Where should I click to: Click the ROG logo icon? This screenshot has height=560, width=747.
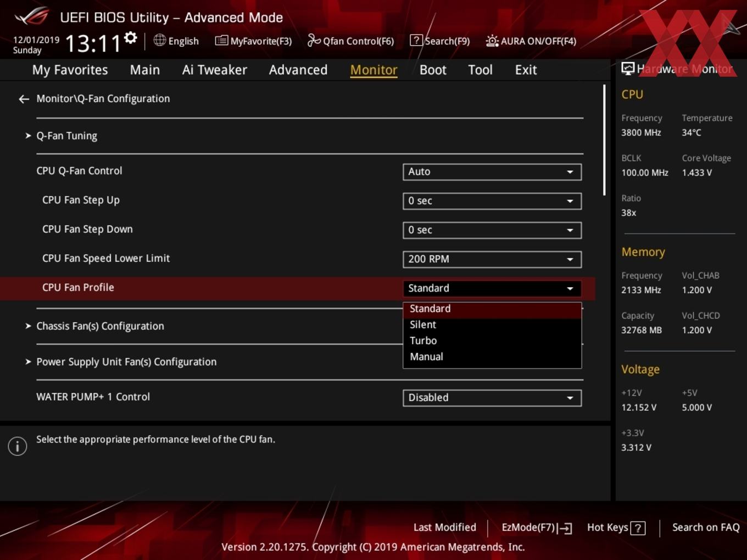(31, 16)
